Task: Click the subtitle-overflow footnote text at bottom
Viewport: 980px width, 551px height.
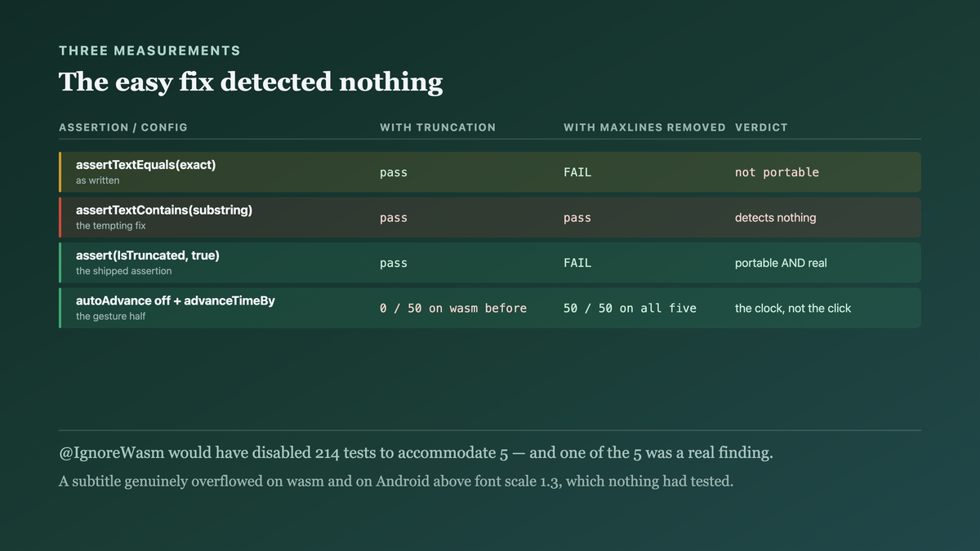Action: tap(396, 481)
